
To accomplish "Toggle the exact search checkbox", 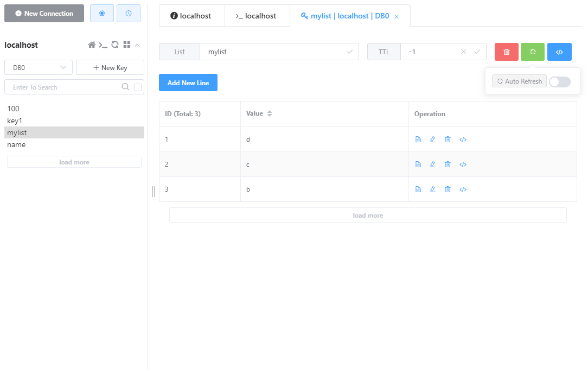I will 138,87.
